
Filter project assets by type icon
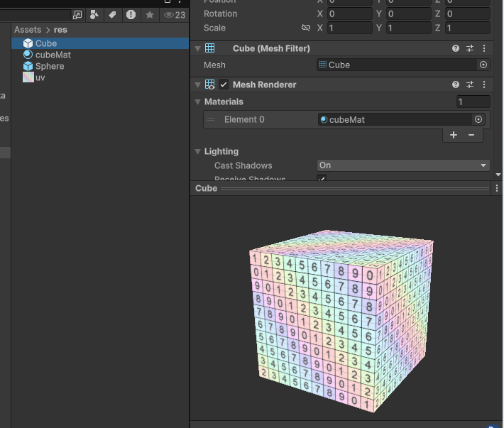coord(94,15)
